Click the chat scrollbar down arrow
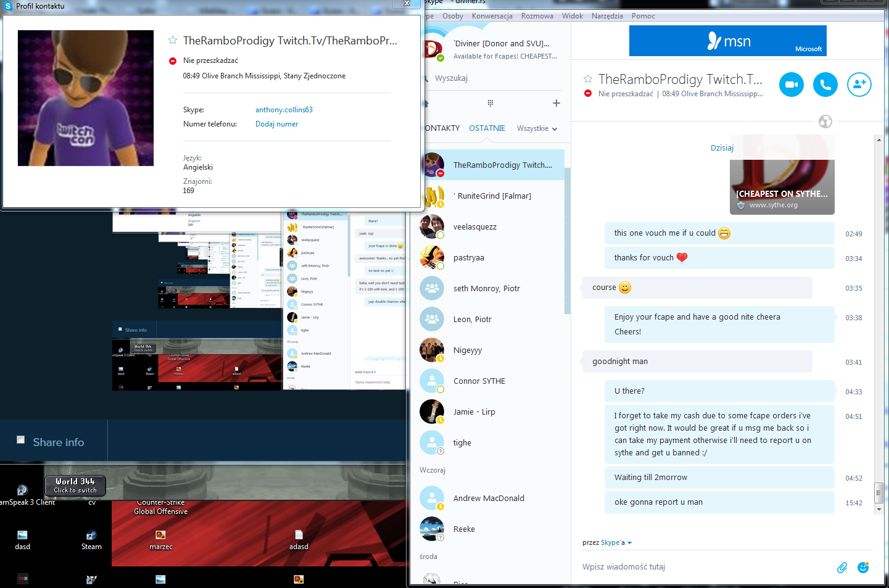Screen dimensions: 889x588 (879, 510)
